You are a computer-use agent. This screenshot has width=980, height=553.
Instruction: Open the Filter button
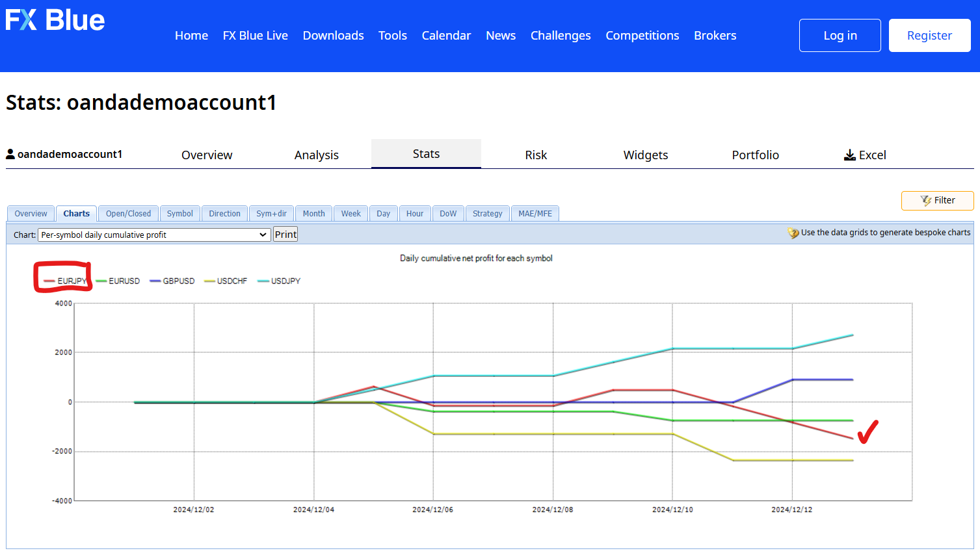pyautogui.click(x=938, y=201)
